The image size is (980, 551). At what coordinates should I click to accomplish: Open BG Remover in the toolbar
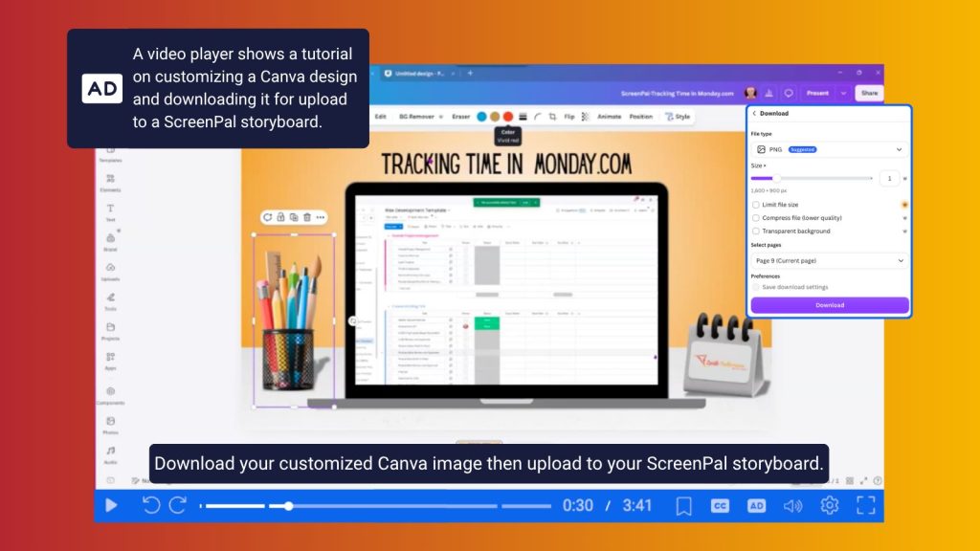(417, 116)
